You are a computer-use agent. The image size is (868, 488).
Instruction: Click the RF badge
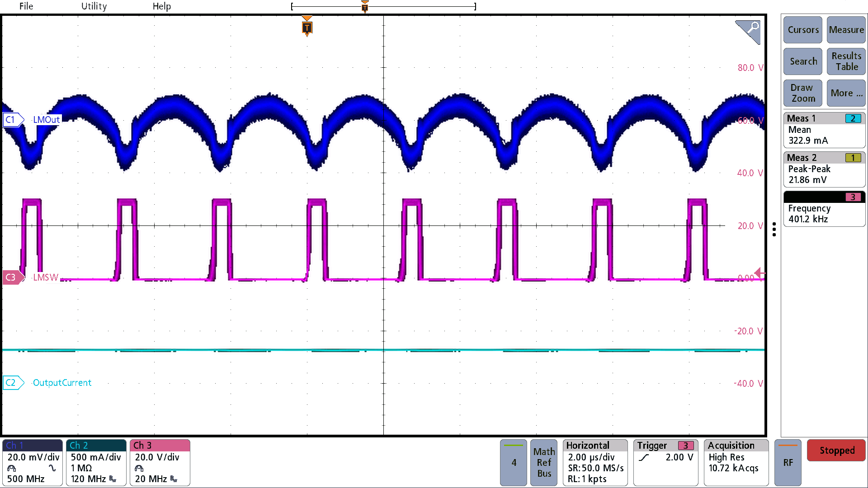tap(788, 462)
